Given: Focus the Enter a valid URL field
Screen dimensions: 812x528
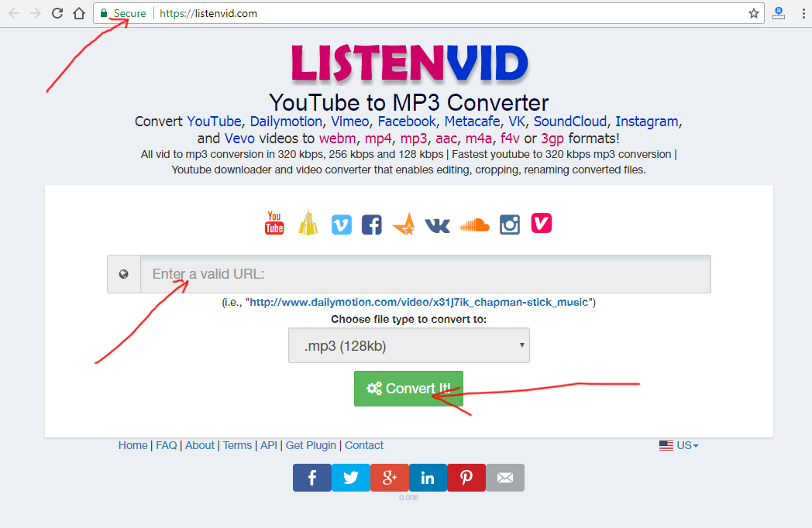Looking at the screenshot, I should coord(425,274).
